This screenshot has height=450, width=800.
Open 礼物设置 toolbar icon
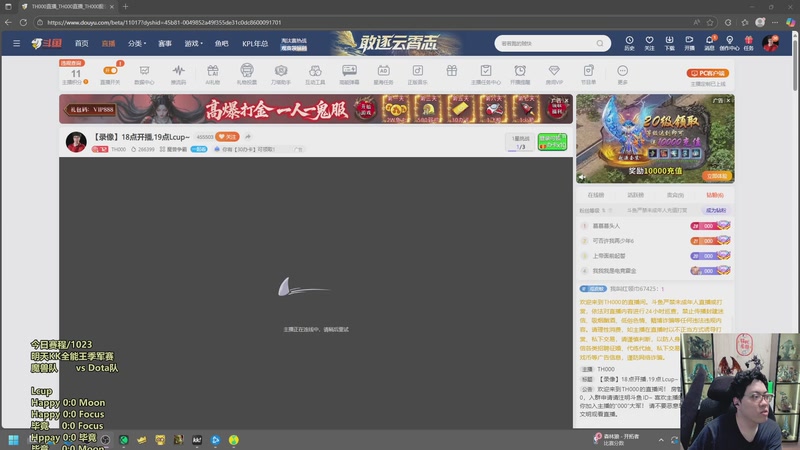pos(246,74)
